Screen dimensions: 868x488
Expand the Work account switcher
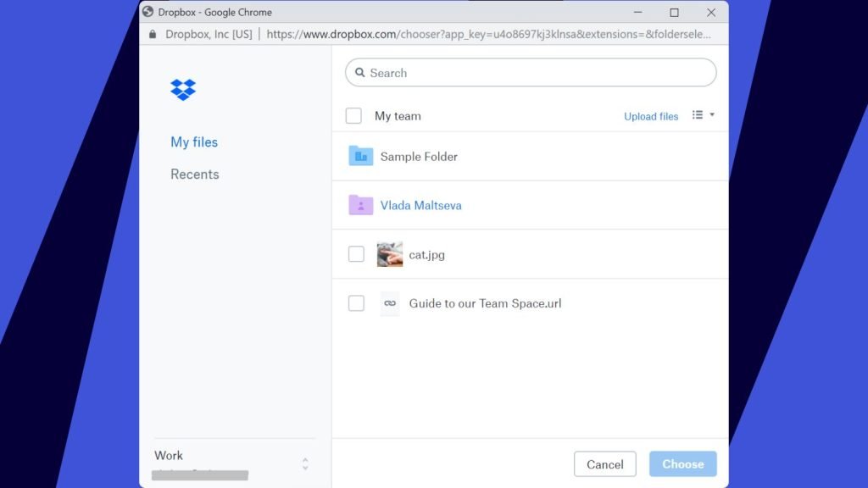coord(305,463)
